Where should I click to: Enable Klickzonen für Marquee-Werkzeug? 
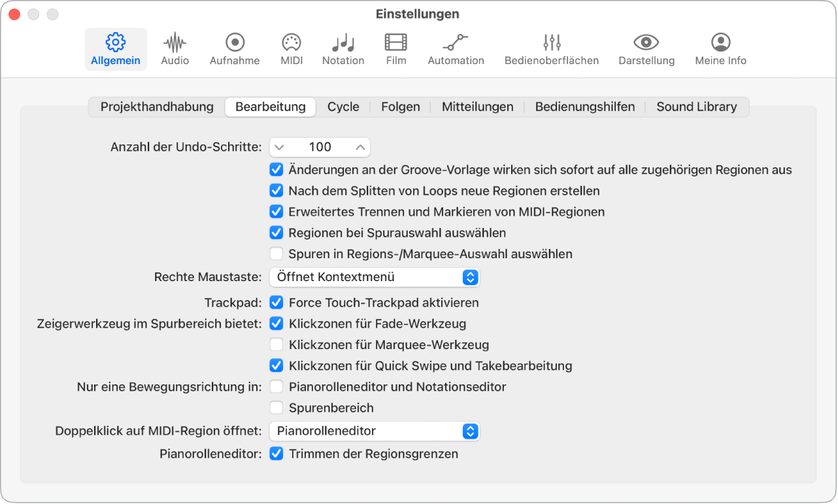(x=276, y=344)
